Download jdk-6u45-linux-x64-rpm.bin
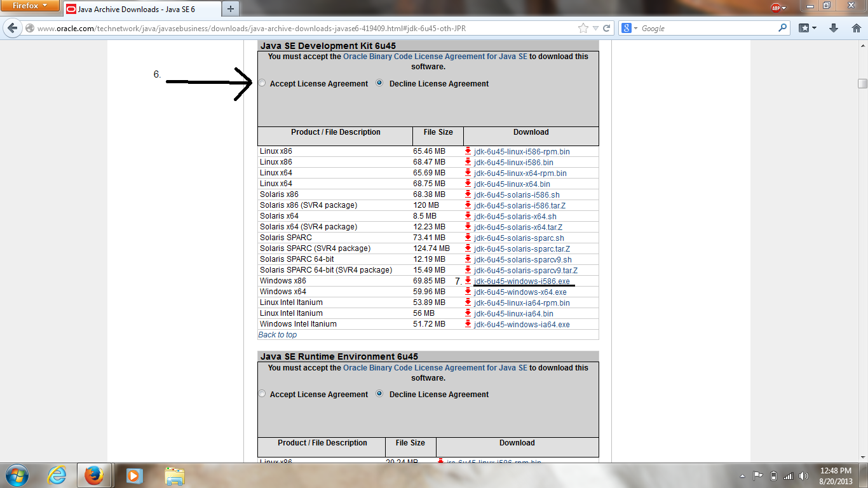The width and height of the screenshot is (868, 488). click(x=520, y=173)
